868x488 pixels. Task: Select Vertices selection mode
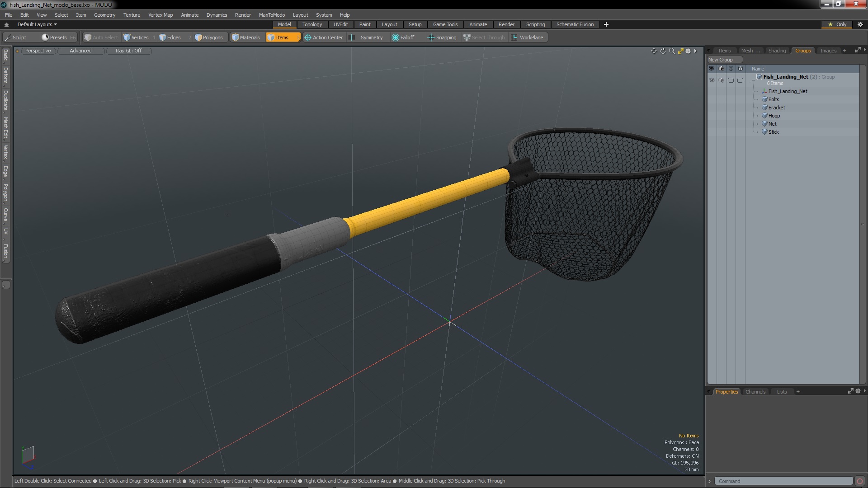(136, 38)
